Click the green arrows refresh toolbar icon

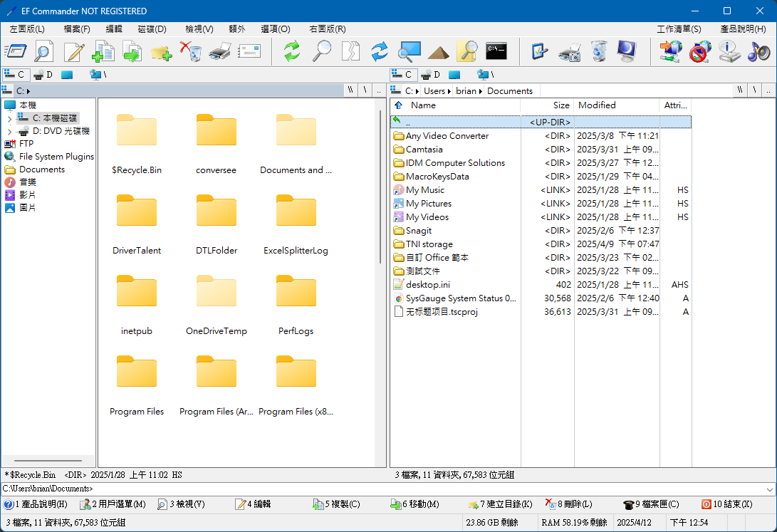coord(292,51)
